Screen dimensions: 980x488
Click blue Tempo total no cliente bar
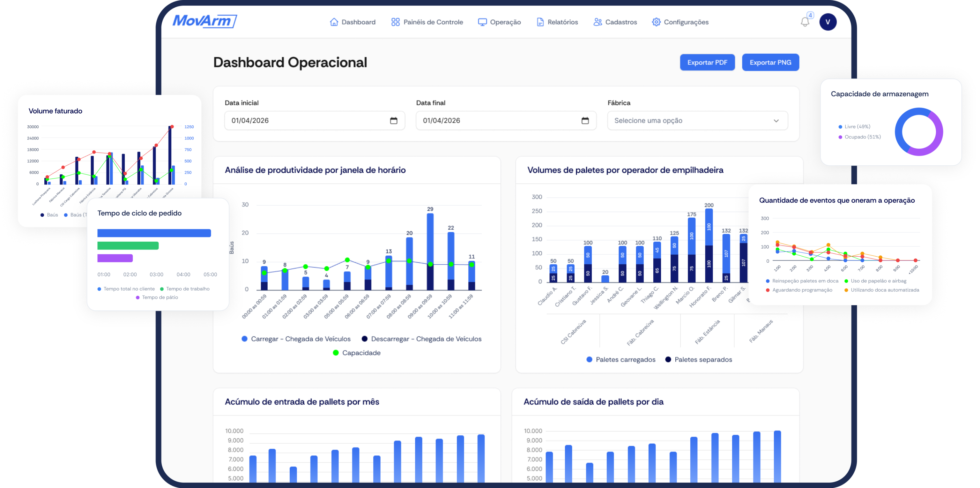(154, 233)
